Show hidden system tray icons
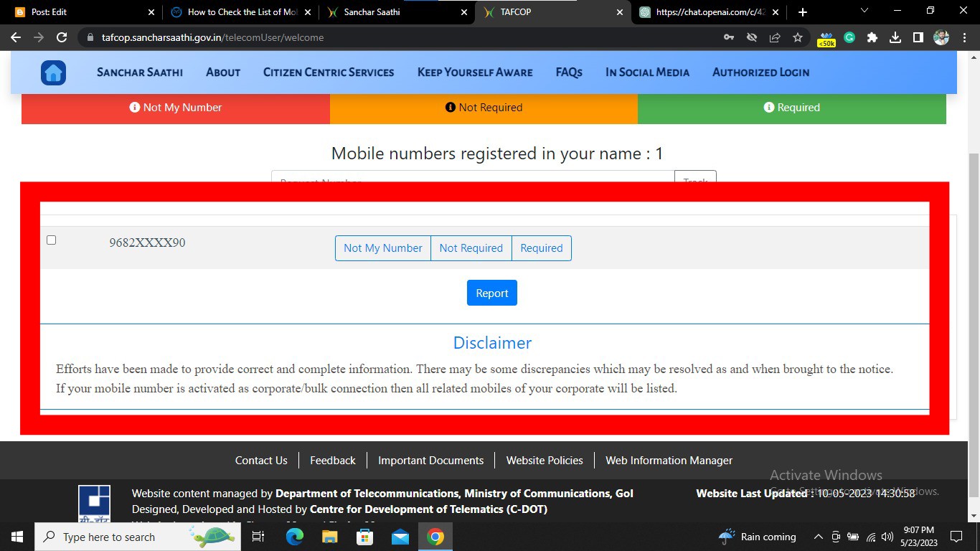 click(818, 537)
